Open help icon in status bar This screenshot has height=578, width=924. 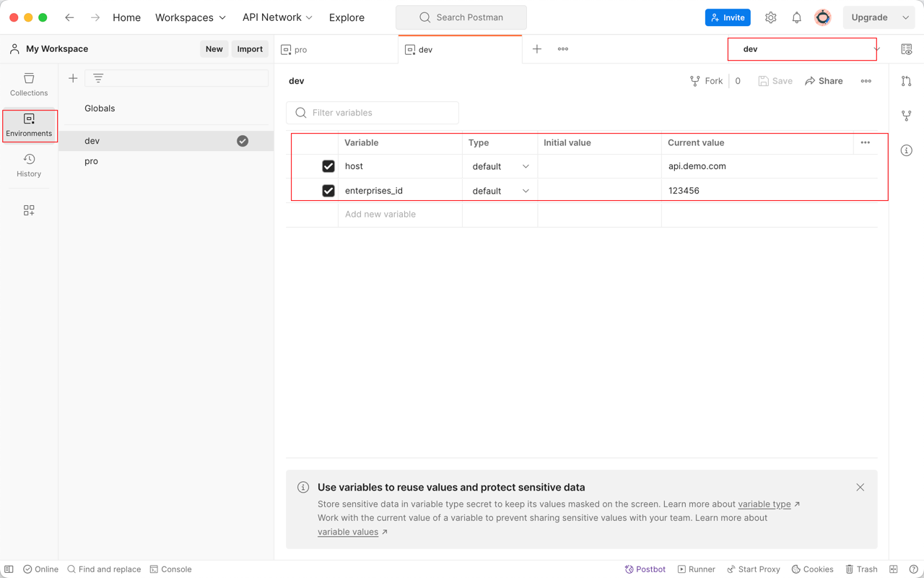point(914,569)
